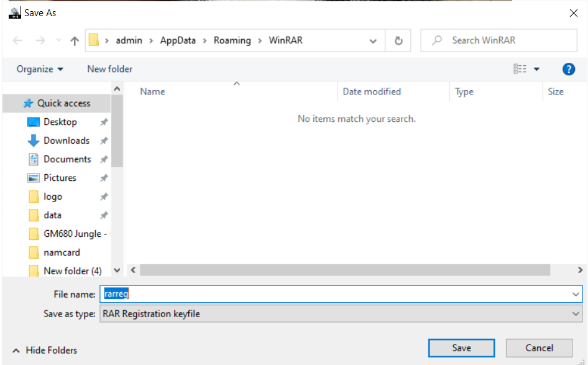This screenshot has height=365, width=588.
Task: Click the Pictures folder icon
Action: tap(34, 178)
